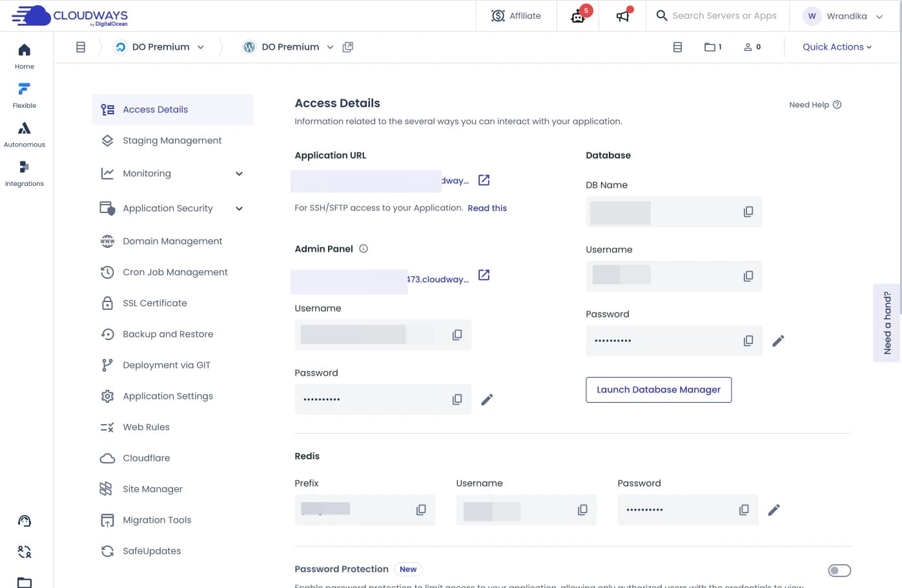Open the cart icon with badge
This screenshot has height=588, width=902.
(x=577, y=15)
